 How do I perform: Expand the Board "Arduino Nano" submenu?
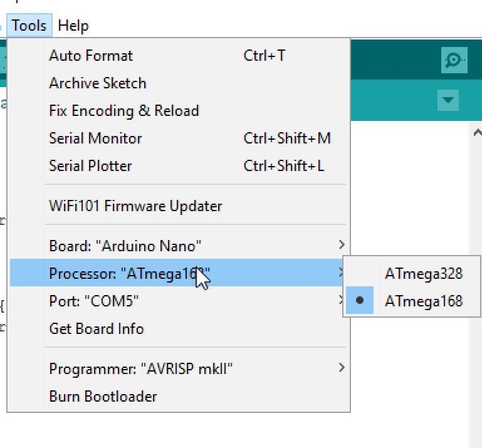tap(178, 246)
